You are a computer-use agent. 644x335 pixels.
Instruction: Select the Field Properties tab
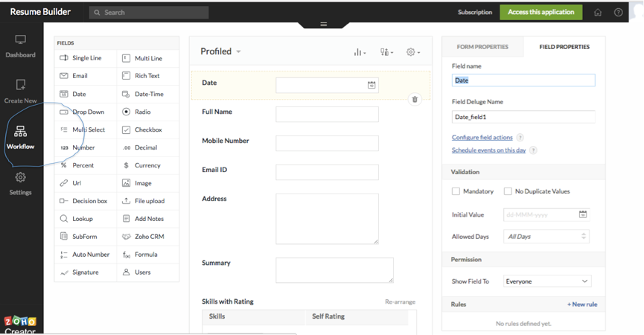[x=564, y=47]
